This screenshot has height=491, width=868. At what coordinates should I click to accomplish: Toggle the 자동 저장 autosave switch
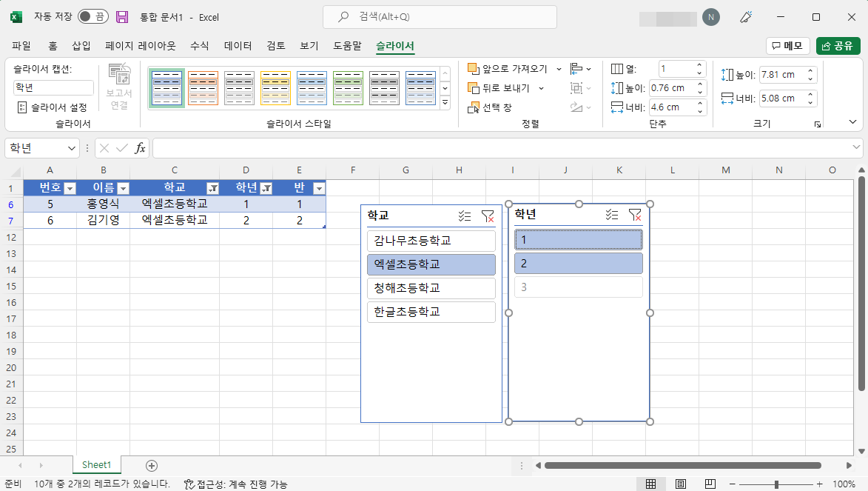[x=92, y=16]
